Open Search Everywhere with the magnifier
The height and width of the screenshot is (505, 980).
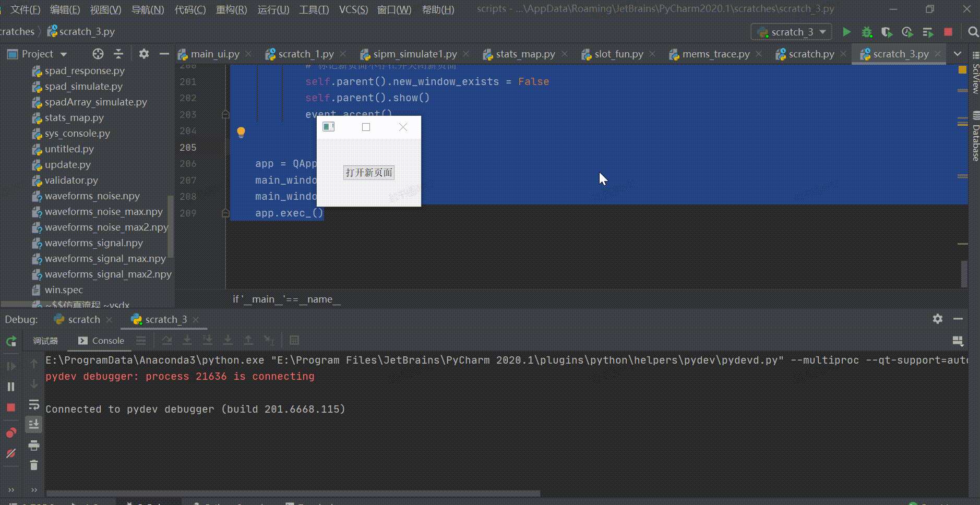tap(973, 32)
